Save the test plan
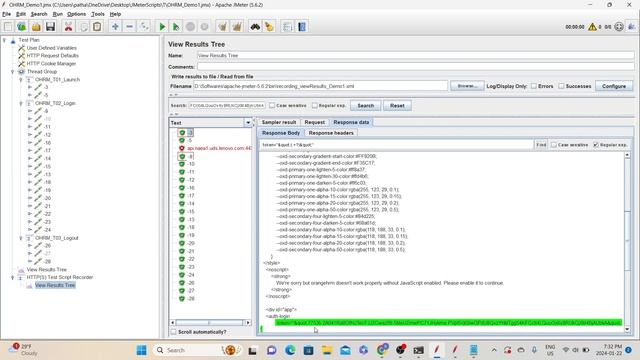 (50, 27)
